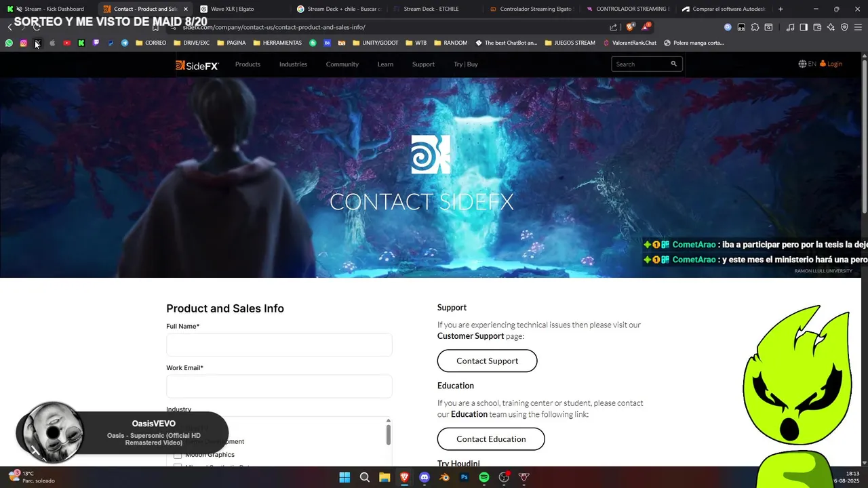Open Discord from taskbar
Viewport: 868px width, 488px height.
[x=425, y=477]
